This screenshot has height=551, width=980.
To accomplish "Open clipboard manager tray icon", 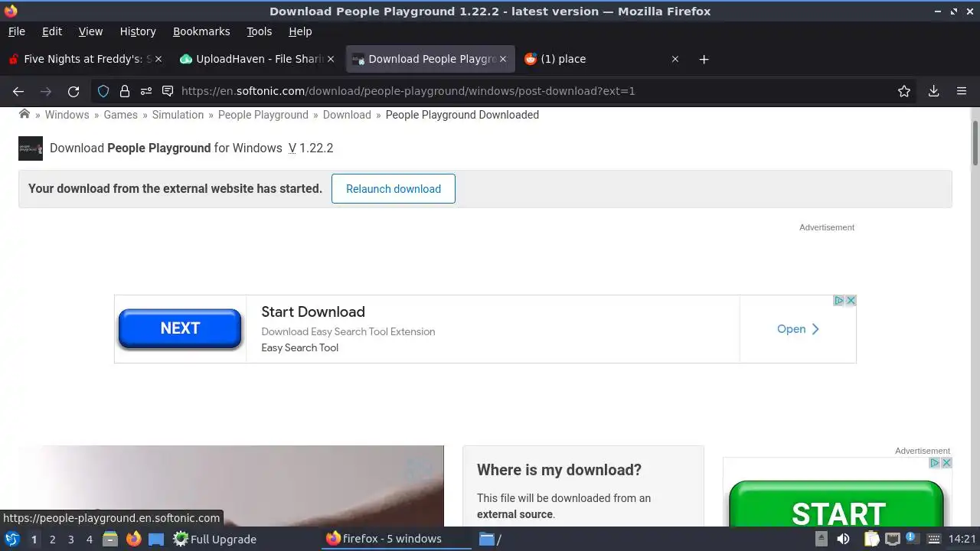I will (x=872, y=539).
